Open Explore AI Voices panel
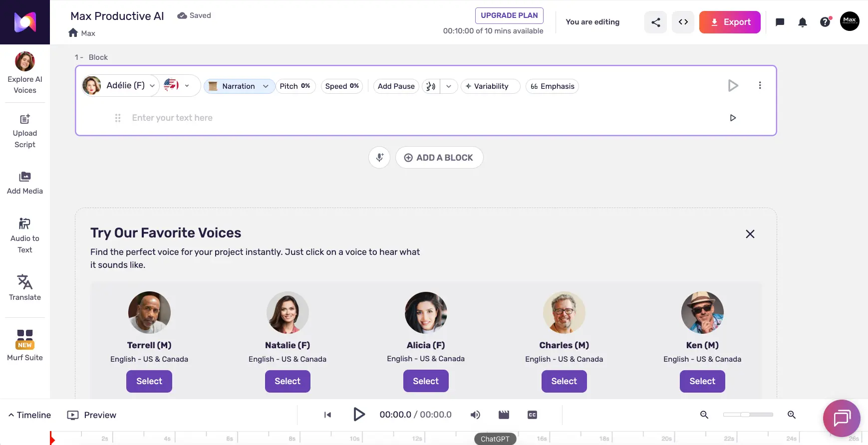This screenshot has height=445, width=868. [25, 73]
